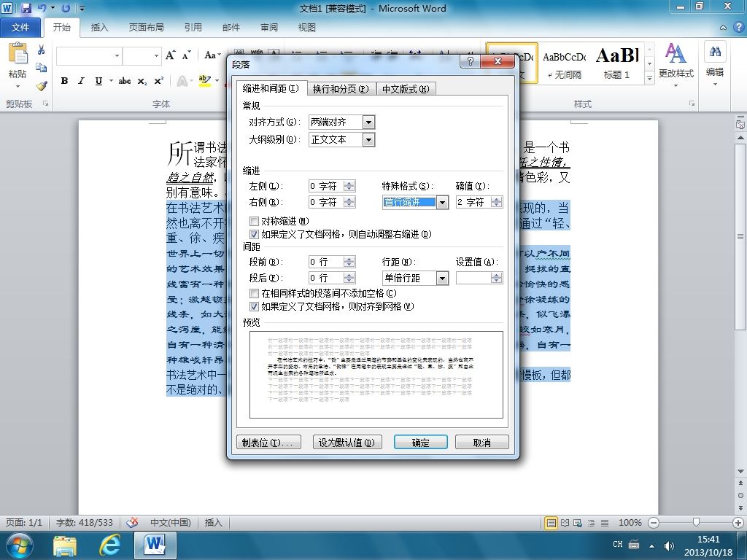Click the 制表位 Tabs button
747x560 pixels.
268,443
